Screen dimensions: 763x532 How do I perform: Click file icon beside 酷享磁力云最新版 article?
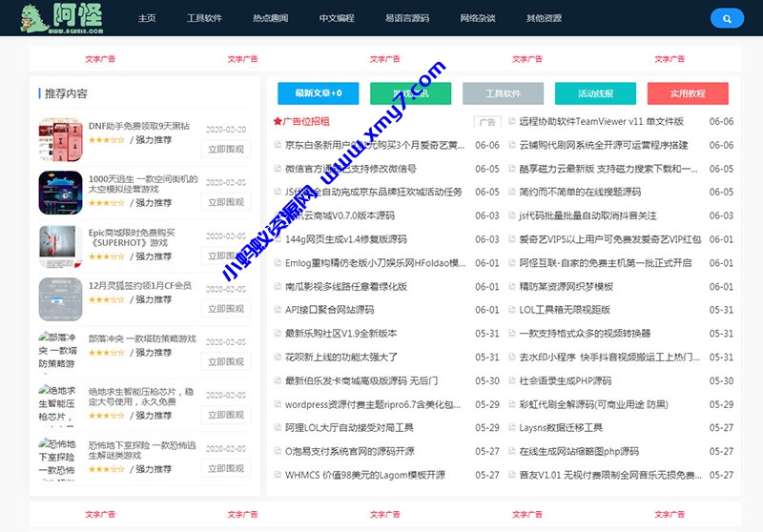(511, 168)
